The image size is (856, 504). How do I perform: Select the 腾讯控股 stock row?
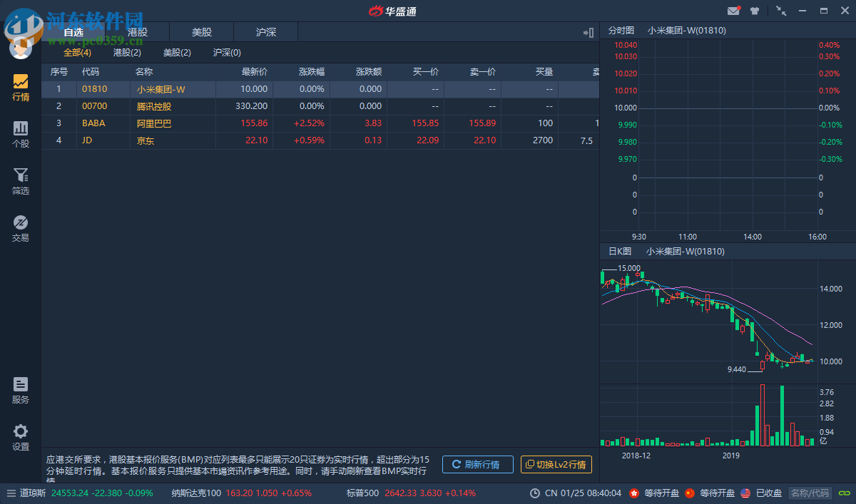(x=320, y=106)
